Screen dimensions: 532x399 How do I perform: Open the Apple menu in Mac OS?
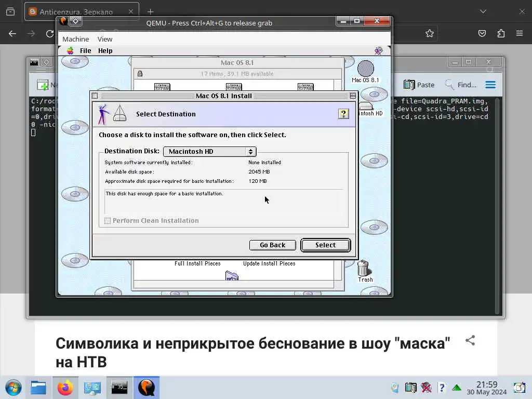(70, 50)
